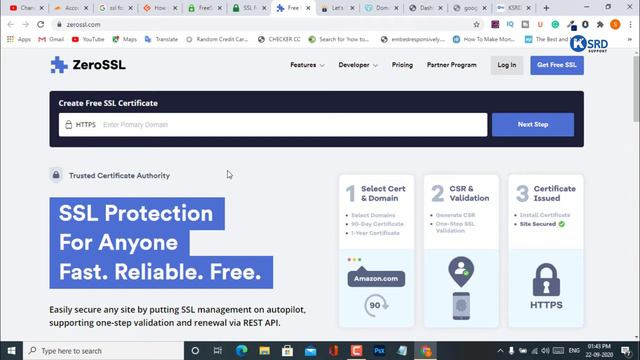The image size is (640, 360).
Task: Click the padlock site info icon
Action: tap(59, 24)
